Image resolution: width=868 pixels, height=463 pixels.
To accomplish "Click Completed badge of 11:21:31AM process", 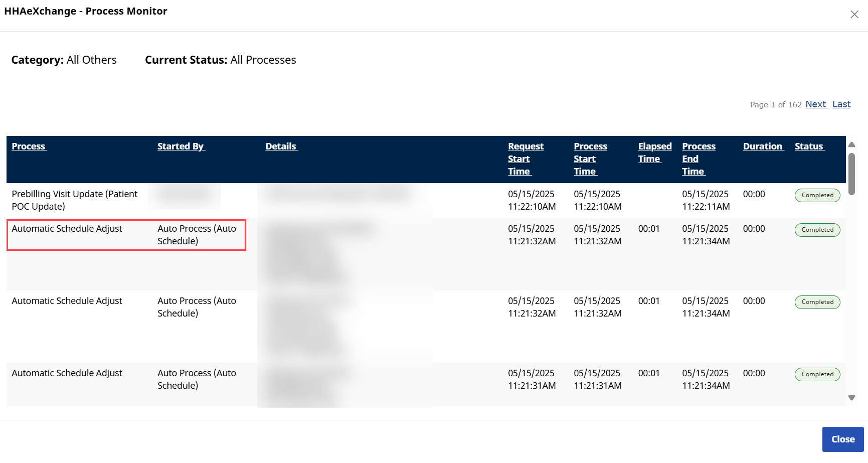I will pos(817,374).
